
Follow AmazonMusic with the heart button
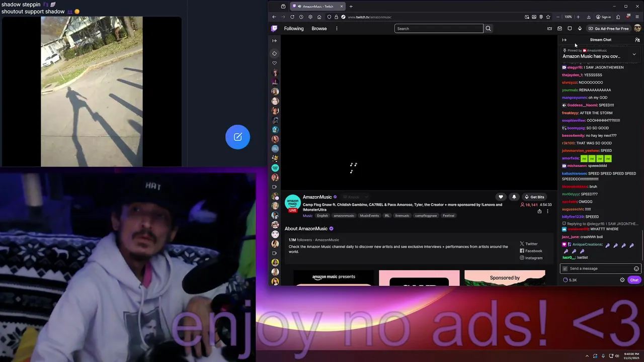(x=501, y=197)
